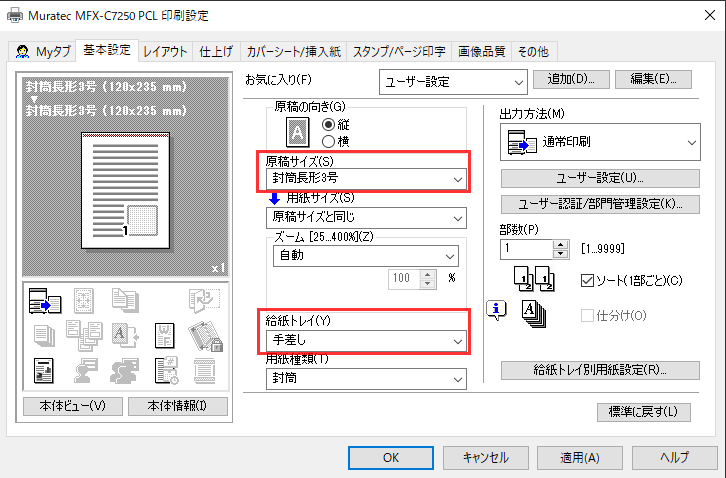This screenshot has width=726, height=478.
Task: Decrease 部数 with the down arrow
Action: [561, 253]
